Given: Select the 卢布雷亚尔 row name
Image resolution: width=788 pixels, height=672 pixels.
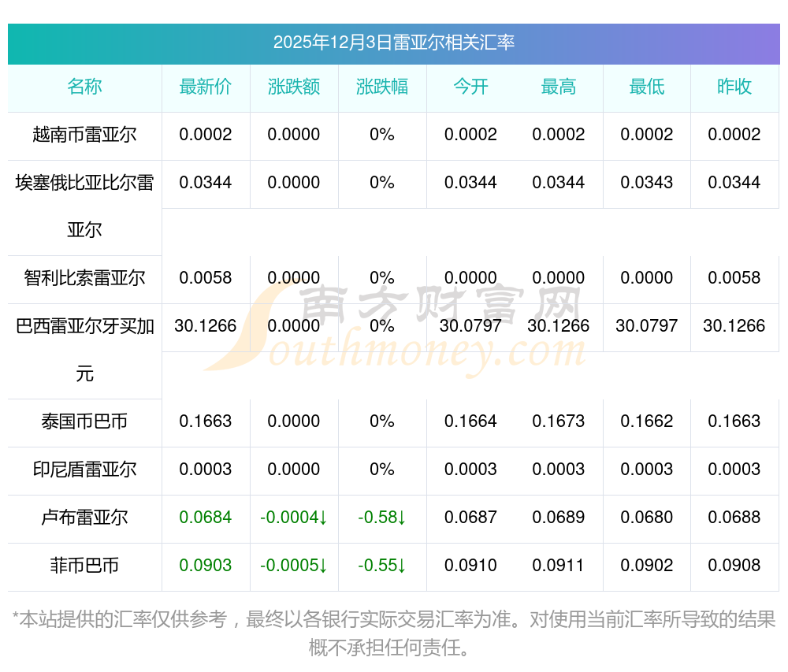Looking at the screenshot, I should coord(84,518).
